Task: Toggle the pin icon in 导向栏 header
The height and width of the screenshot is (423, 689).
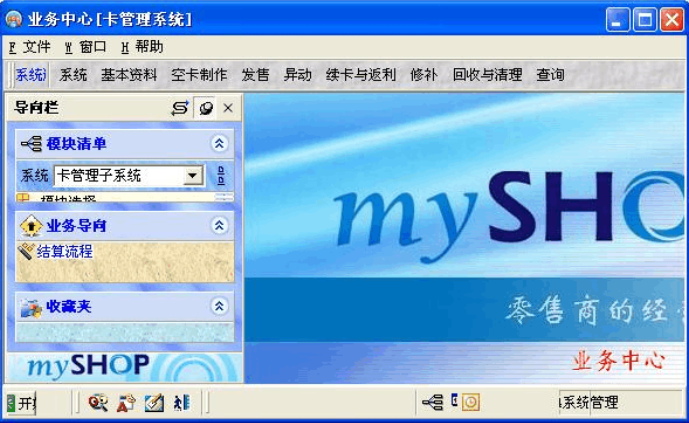Action: (205, 108)
